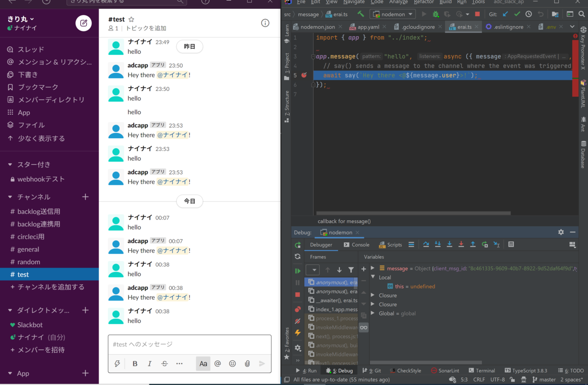Click the red Force Step Into icon

coord(461,244)
